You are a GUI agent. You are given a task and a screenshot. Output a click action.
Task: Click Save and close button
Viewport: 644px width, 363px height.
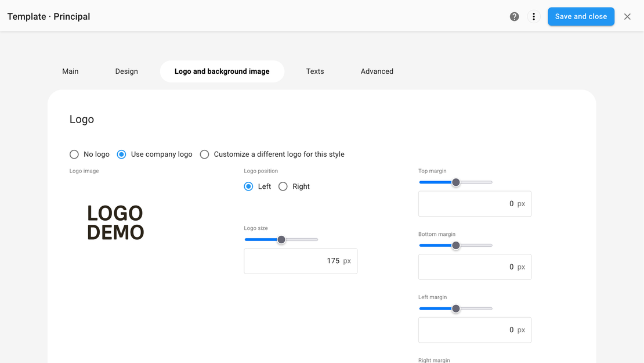(x=581, y=17)
